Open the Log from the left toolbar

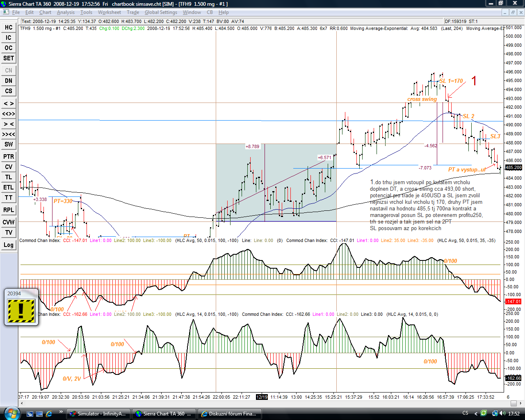(x=9, y=245)
